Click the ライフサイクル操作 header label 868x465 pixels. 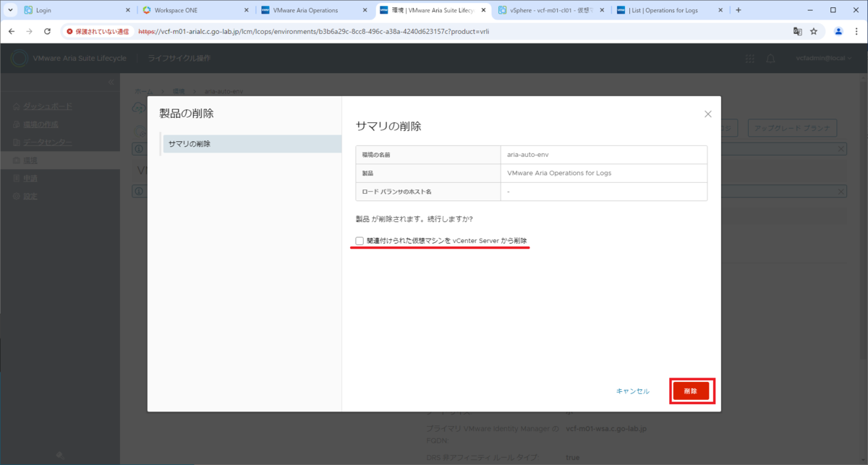(x=179, y=58)
